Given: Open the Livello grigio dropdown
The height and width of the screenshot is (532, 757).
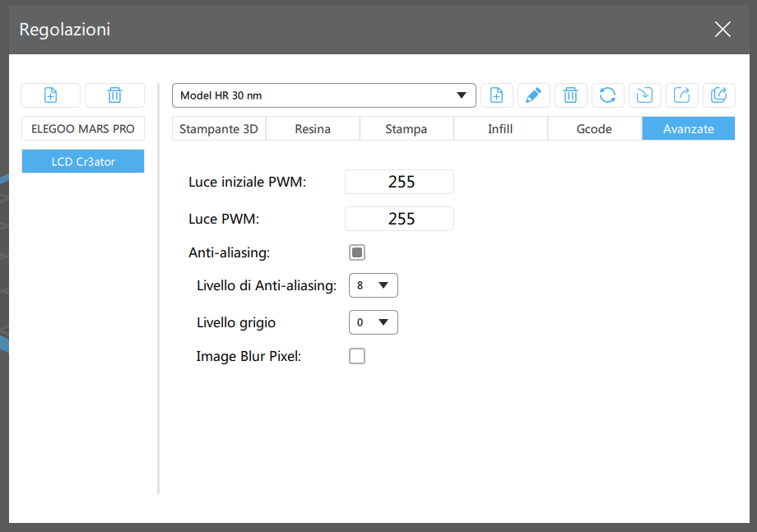Looking at the screenshot, I should tap(373, 322).
